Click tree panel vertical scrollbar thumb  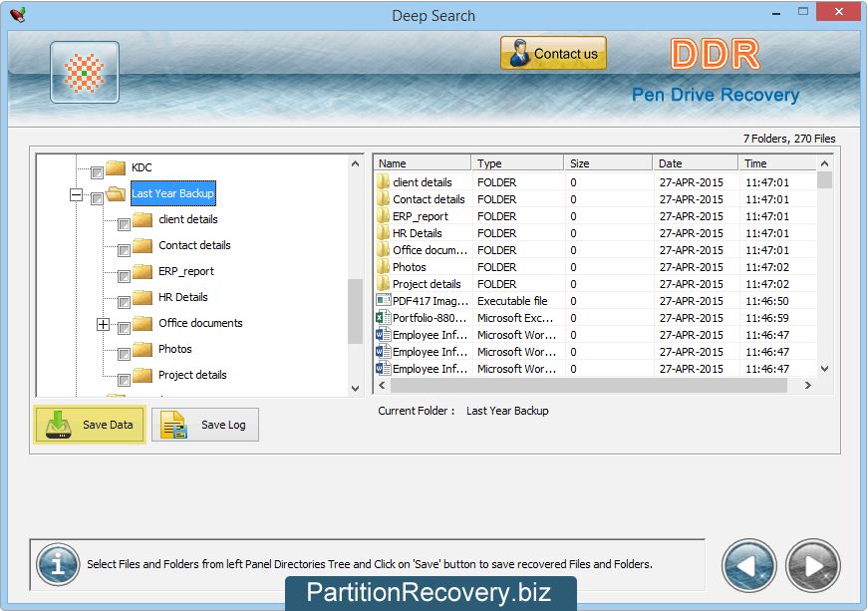pos(356,311)
